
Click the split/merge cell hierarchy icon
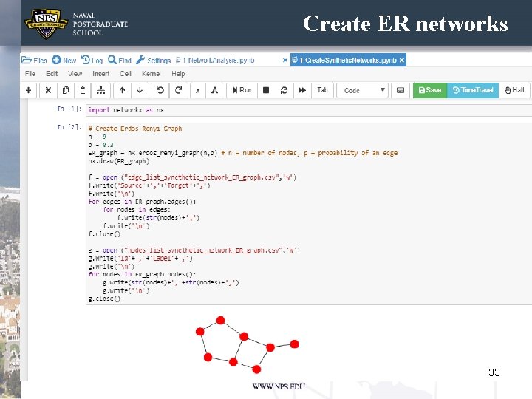[100, 90]
